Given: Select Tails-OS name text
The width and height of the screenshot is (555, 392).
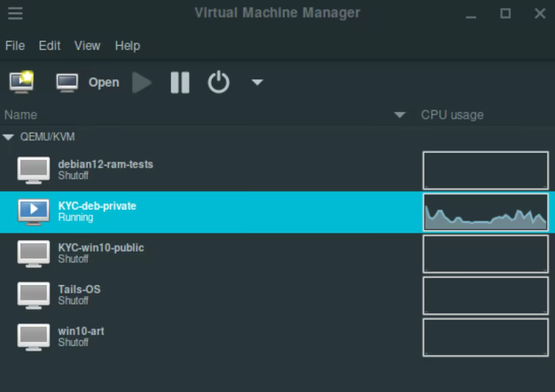Looking at the screenshot, I should (79, 289).
